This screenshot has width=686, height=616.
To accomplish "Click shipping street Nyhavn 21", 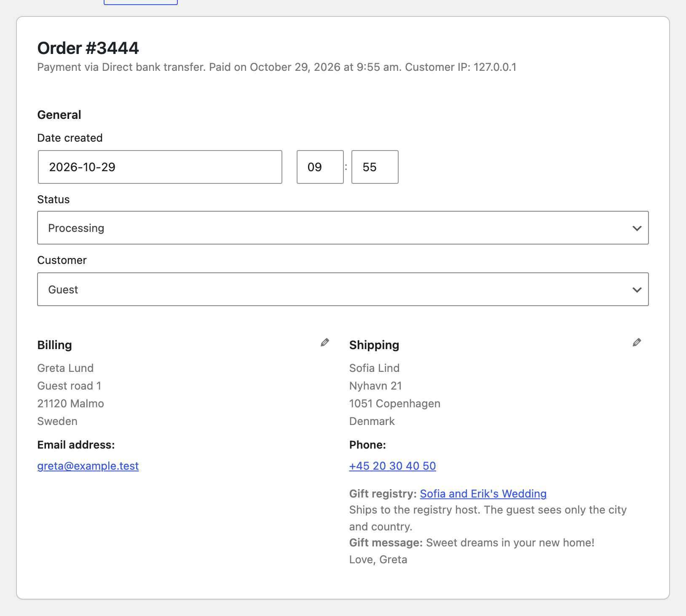I will point(375,386).
